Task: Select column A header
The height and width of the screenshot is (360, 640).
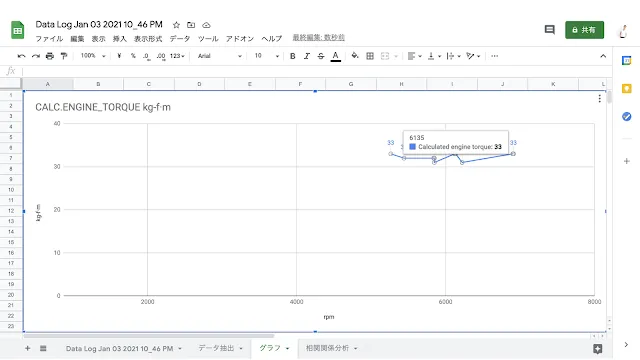Action: pos(47,84)
